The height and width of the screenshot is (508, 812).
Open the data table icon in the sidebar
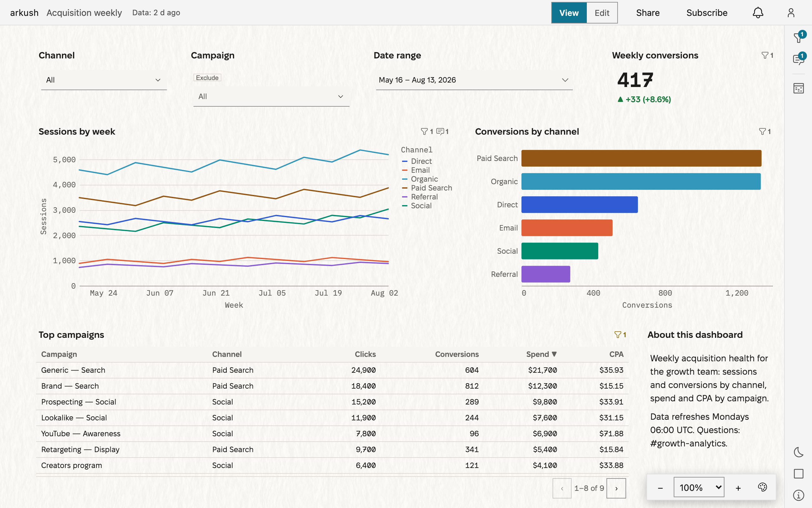pos(799,88)
